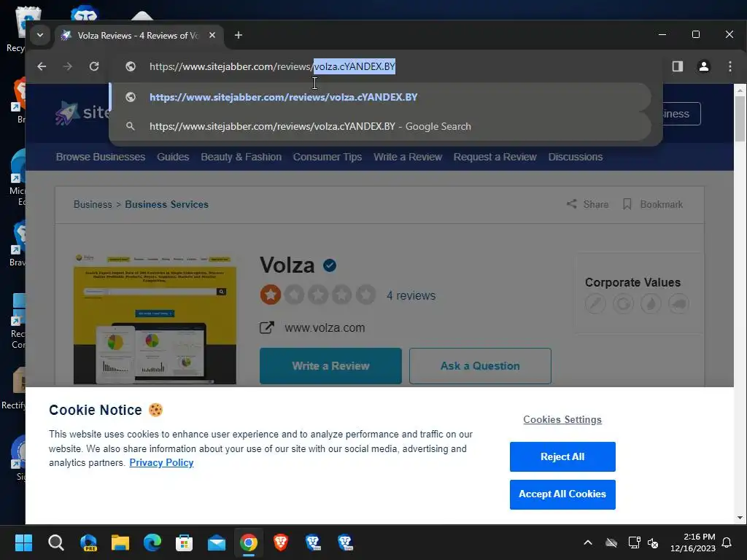The image size is (747, 560).
Task: Open Mail app from taskbar
Action: (216, 542)
